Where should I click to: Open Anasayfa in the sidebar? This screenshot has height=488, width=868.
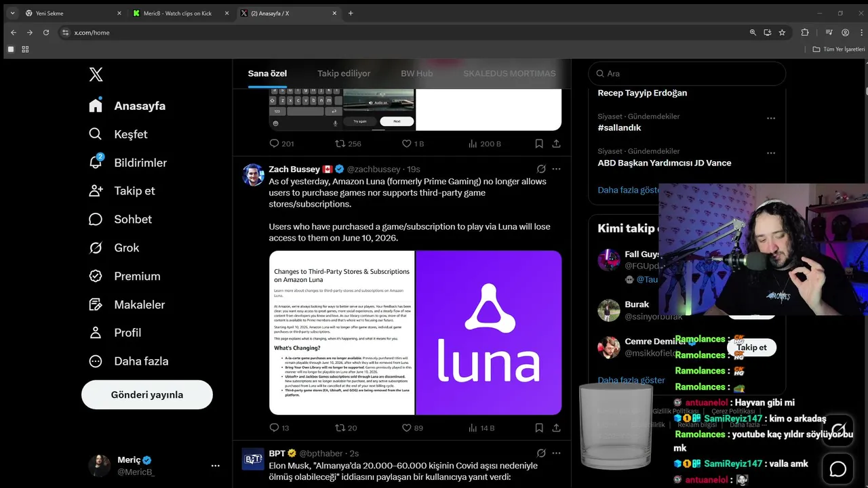[127, 106]
